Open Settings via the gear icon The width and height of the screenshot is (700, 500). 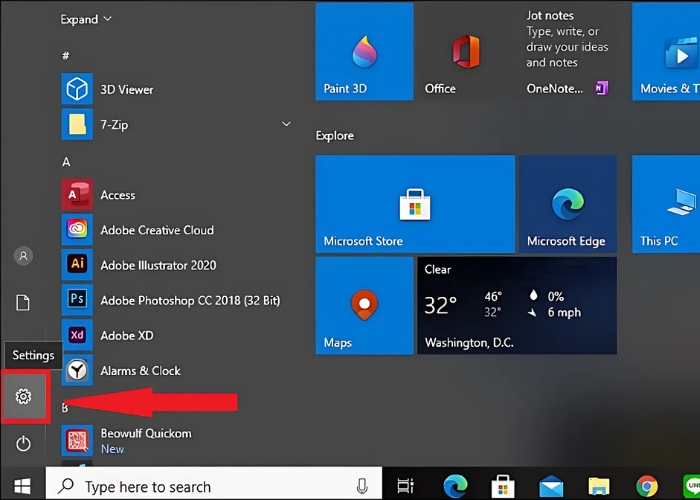(23, 398)
